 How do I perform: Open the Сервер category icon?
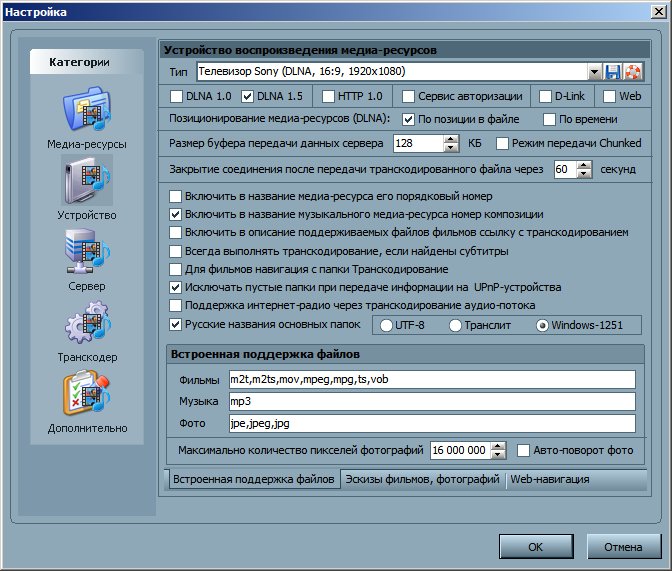87,251
